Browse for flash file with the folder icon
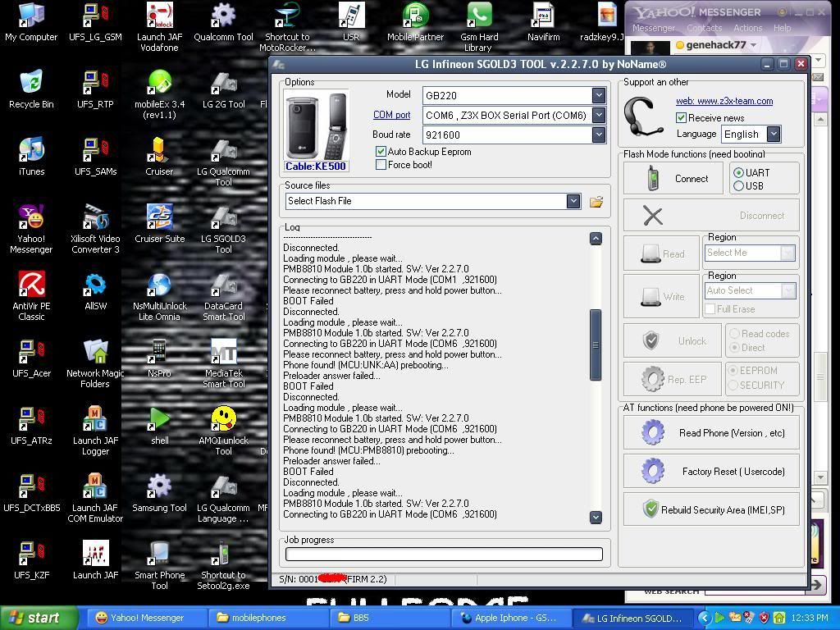This screenshot has height=630, width=840. [596, 202]
